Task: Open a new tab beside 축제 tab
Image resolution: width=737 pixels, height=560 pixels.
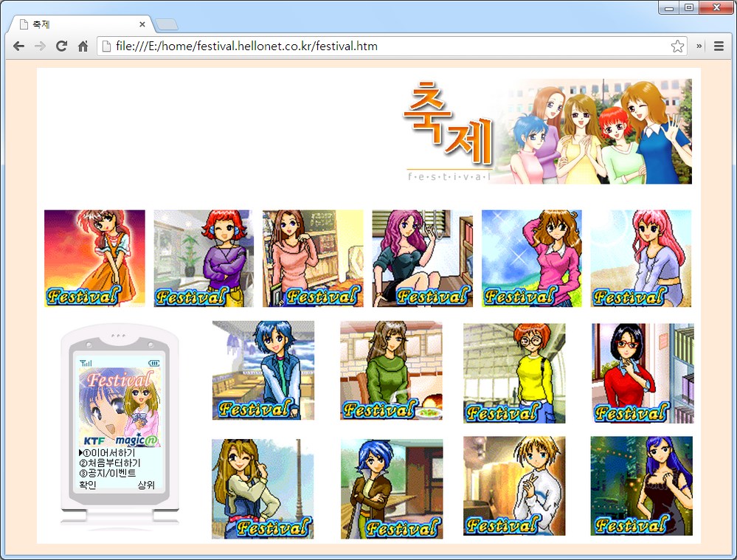Action: pyautogui.click(x=167, y=24)
